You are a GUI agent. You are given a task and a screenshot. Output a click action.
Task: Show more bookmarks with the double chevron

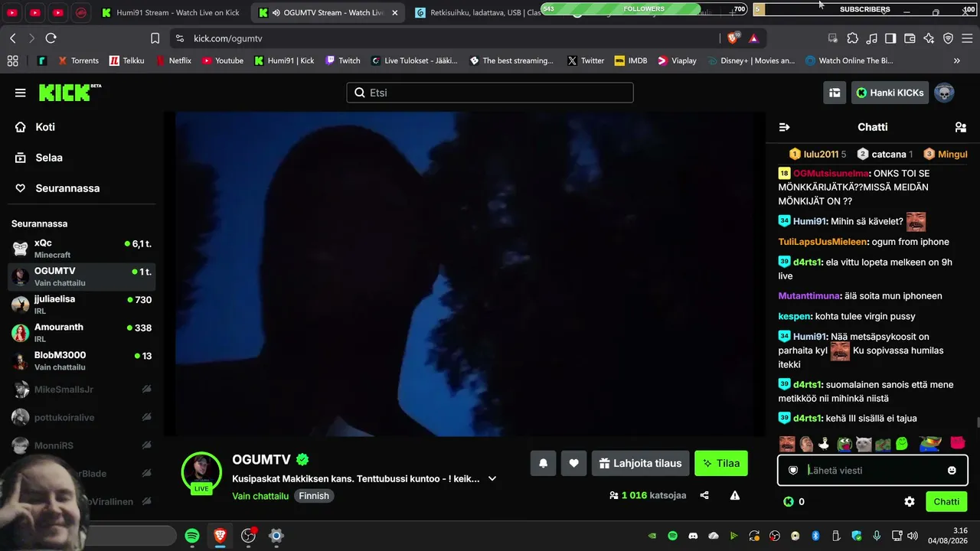tap(956, 60)
